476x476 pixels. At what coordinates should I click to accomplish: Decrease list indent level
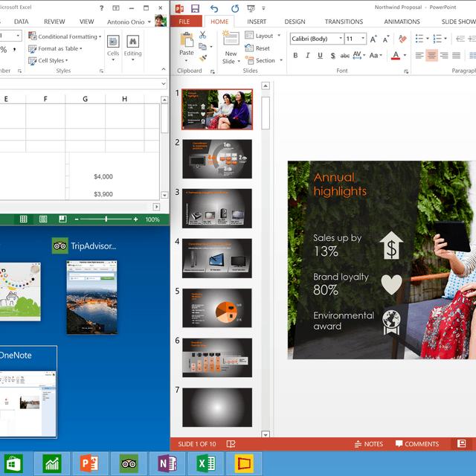pyautogui.click(x=460, y=39)
